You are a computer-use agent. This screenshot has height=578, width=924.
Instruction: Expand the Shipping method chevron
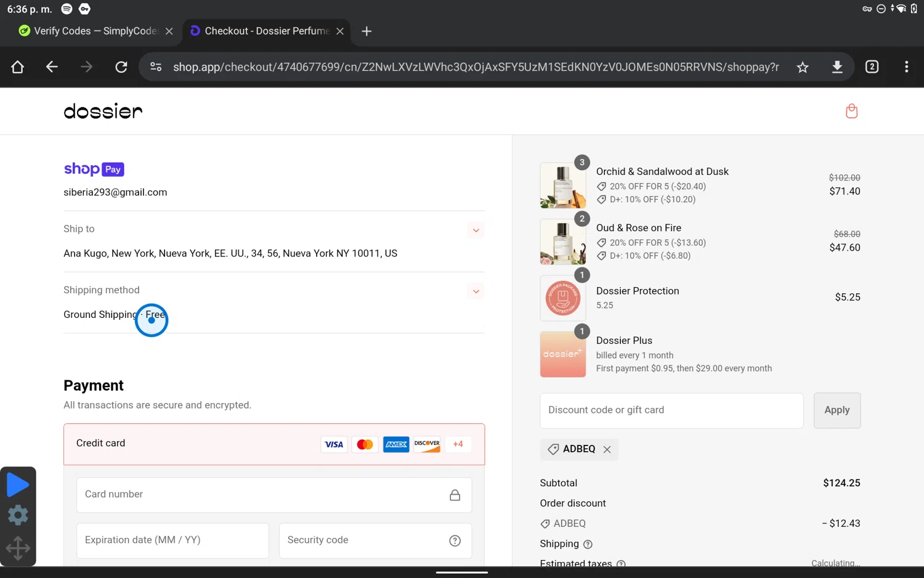coord(476,291)
